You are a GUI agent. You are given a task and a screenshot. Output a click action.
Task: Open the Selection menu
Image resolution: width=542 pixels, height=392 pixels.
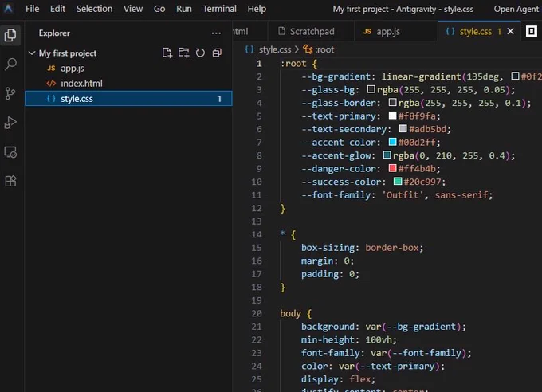94,9
